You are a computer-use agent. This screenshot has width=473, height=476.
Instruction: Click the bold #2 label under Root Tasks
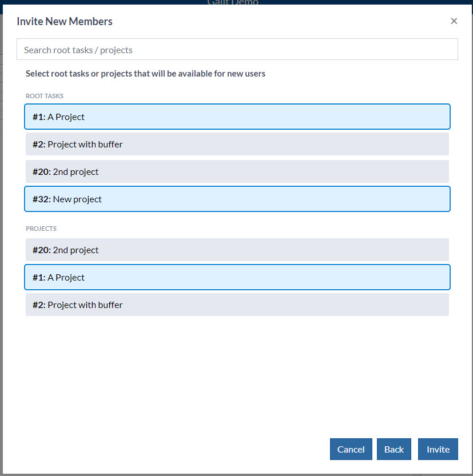39,145
